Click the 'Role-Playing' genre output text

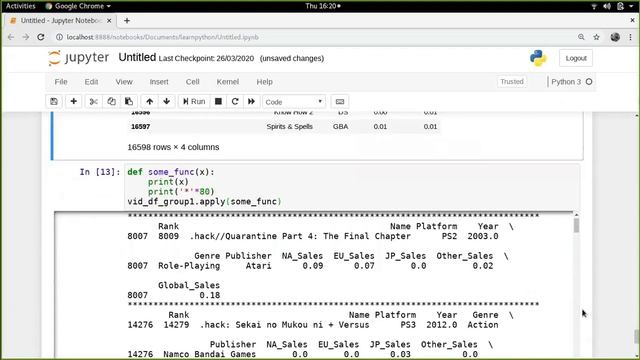[x=189, y=266]
